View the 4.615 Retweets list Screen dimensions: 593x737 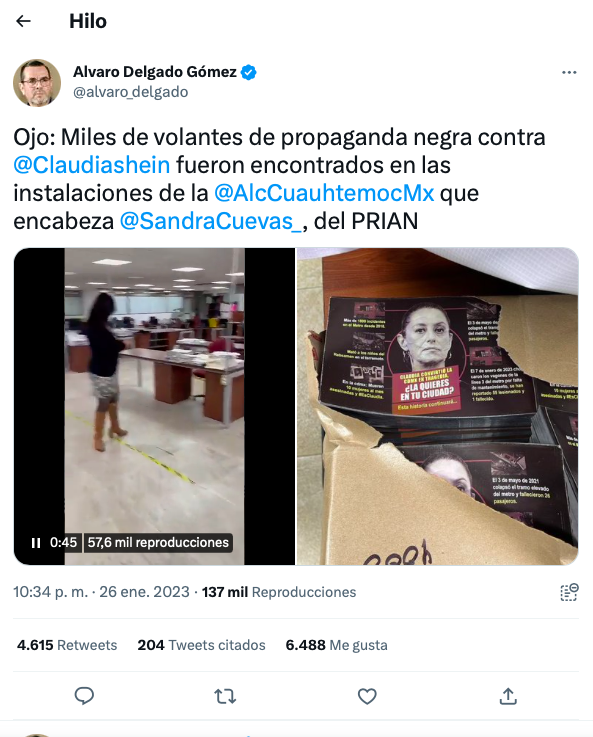coord(67,645)
